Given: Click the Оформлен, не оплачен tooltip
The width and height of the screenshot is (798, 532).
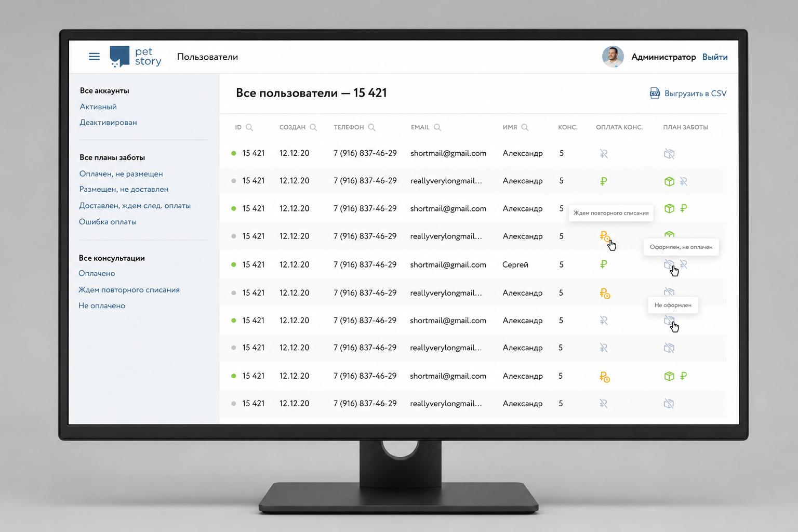Looking at the screenshot, I should (x=681, y=247).
